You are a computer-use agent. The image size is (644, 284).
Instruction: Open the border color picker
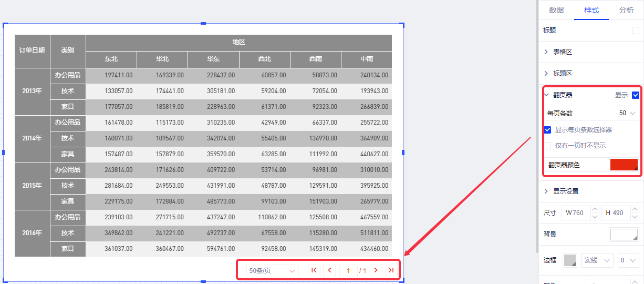[x=570, y=260]
